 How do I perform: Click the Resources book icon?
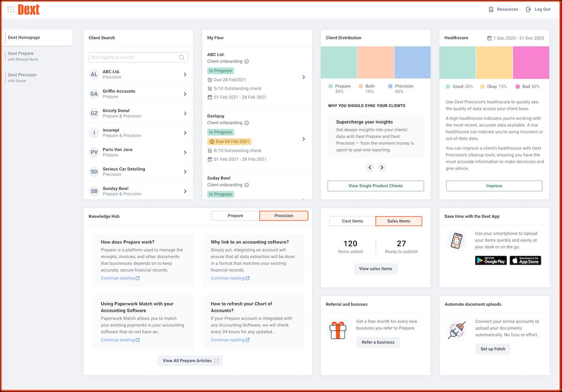coord(491,9)
